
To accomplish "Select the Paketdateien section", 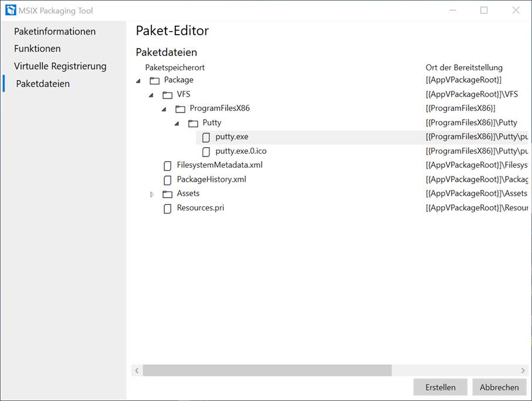I will [43, 84].
